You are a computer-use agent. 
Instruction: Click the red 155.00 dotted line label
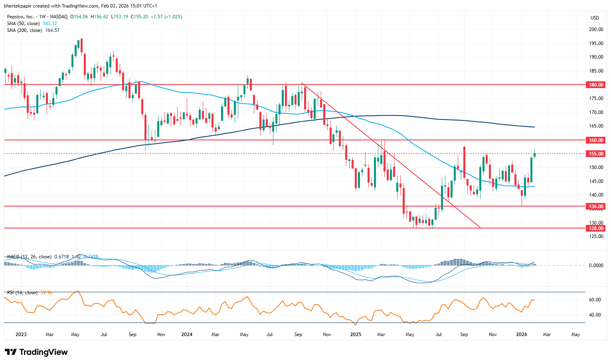click(x=596, y=154)
